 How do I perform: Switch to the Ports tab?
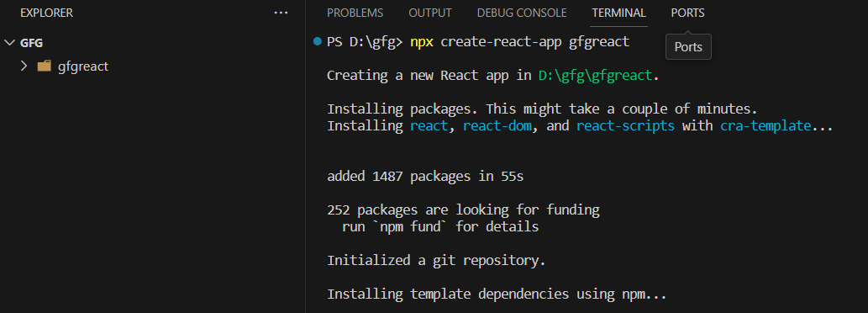687,13
